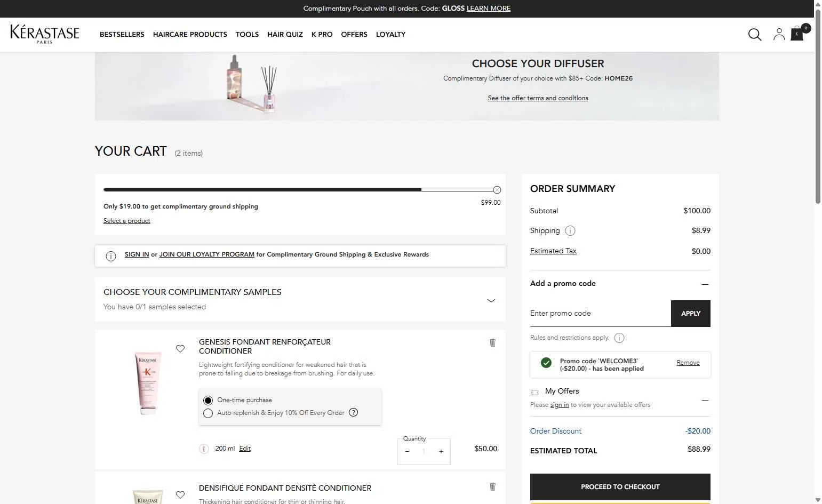822x504 pixels.
Task: Click the My Offers ticket icon
Action: 534,392
